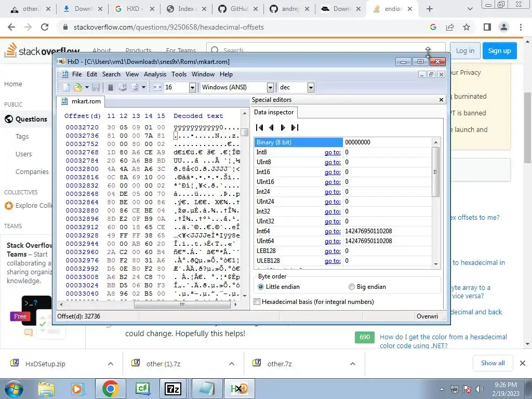Open the Chrome profile avatar
The height and width of the screenshot is (399, 532).
[x=504, y=27]
